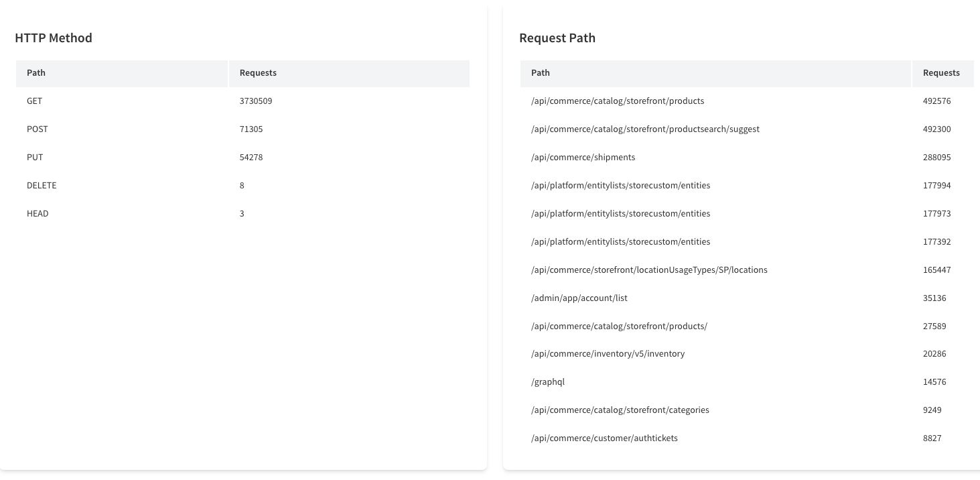
Task: Select the HEAD method row
Action: click(x=38, y=213)
